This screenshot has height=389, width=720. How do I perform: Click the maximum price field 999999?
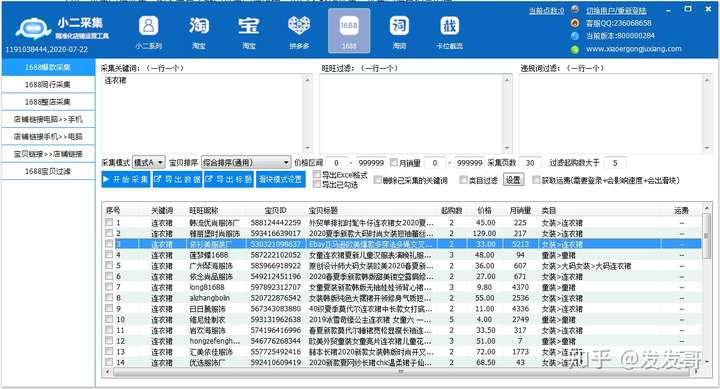click(x=371, y=163)
